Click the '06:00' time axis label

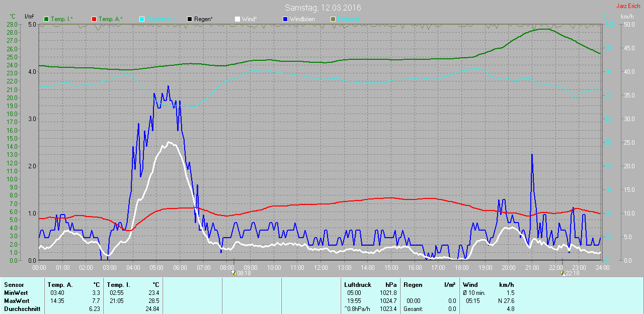180,267
